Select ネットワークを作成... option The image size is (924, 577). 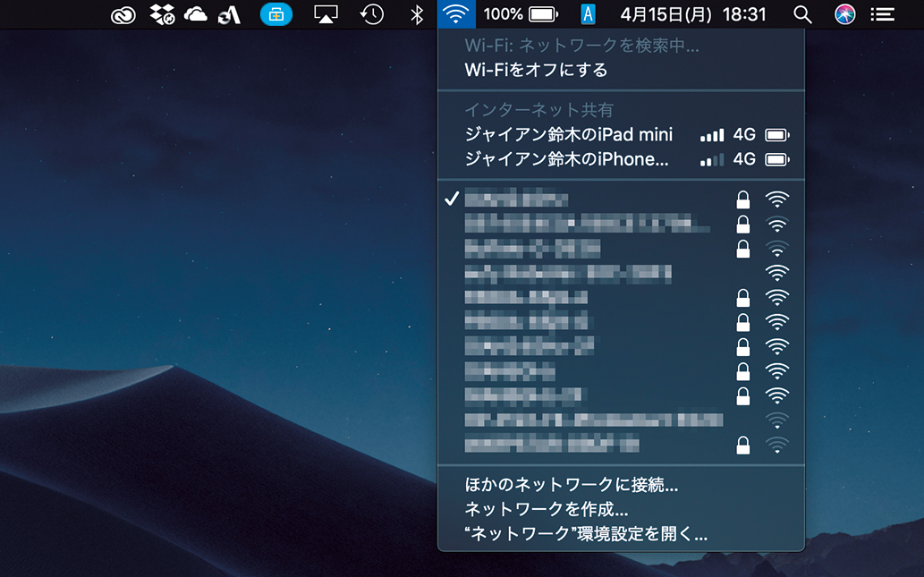click(x=546, y=510)
